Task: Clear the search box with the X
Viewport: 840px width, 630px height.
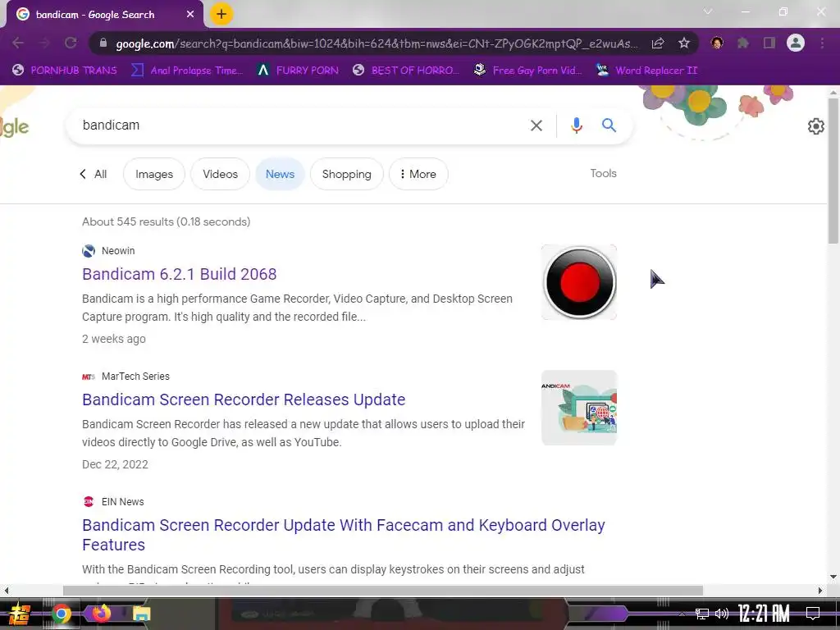Action: click(x=536, y=126)
